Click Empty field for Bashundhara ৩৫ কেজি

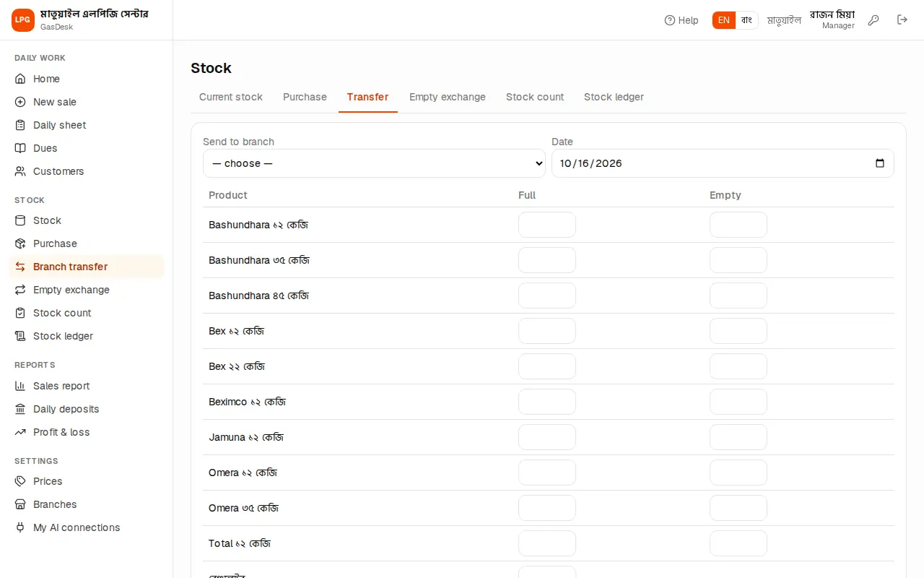pyautogui.click(x=738, y=260)
